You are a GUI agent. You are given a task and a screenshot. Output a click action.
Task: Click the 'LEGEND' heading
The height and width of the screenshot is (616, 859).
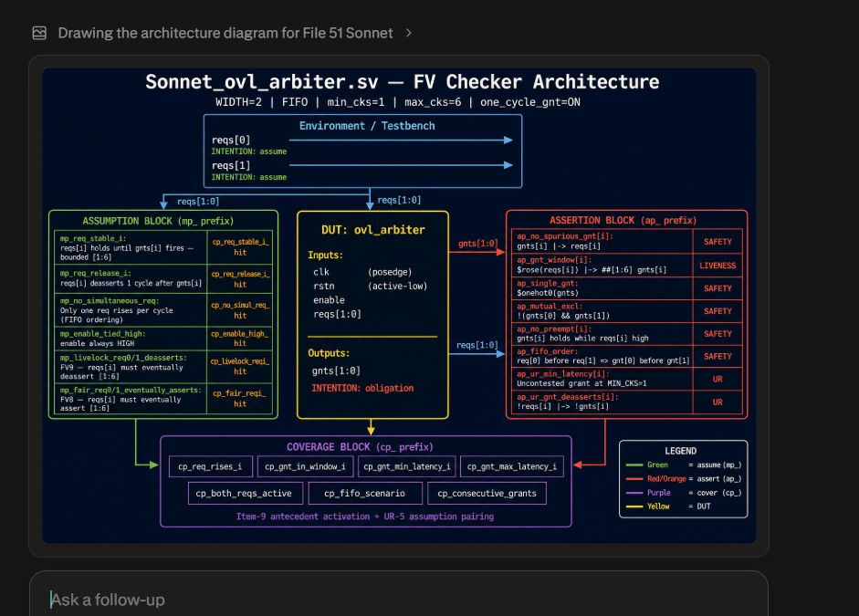click(x=680, y=451)
